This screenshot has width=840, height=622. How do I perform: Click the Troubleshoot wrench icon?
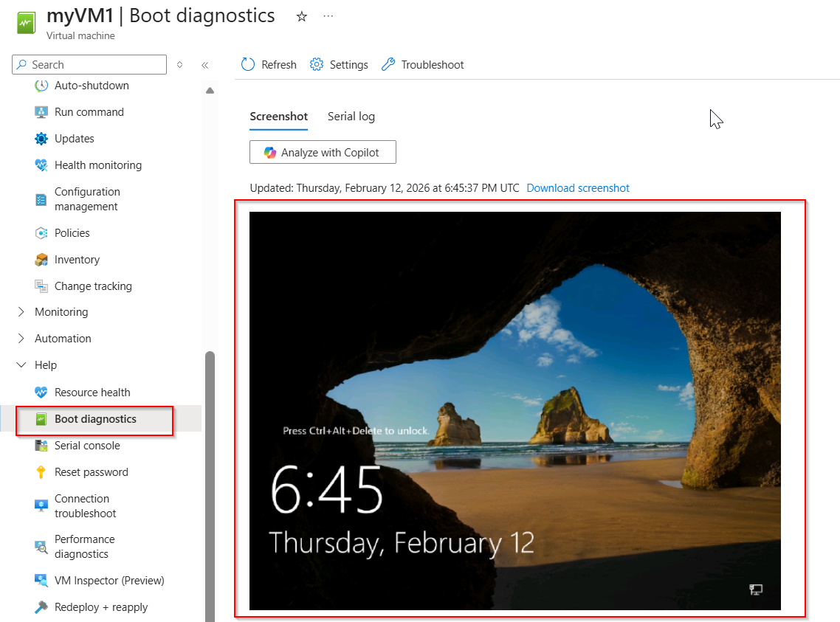click(x=388, y=65)
